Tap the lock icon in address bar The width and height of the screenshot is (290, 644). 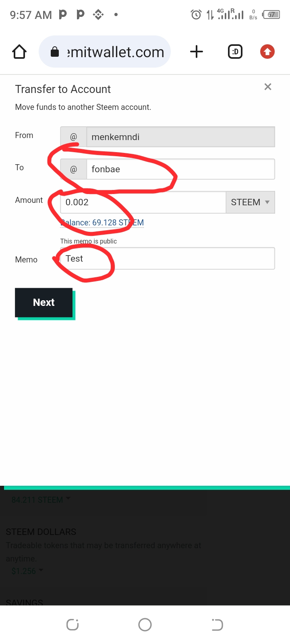55,52
